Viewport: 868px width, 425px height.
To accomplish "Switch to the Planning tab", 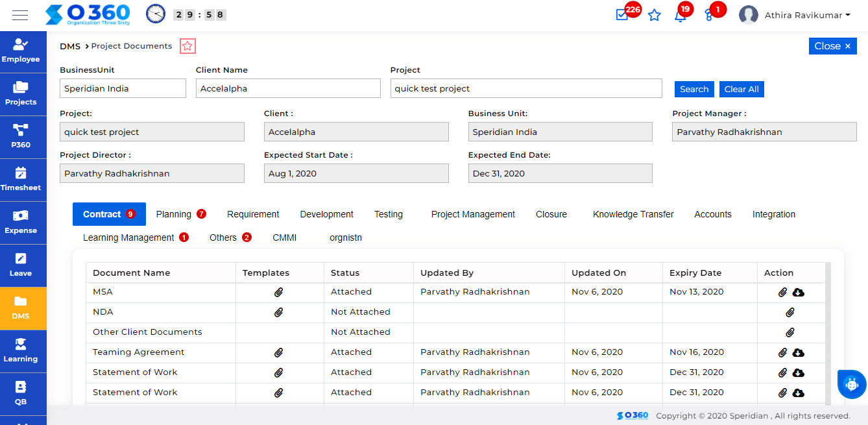I will coord(175,213).
